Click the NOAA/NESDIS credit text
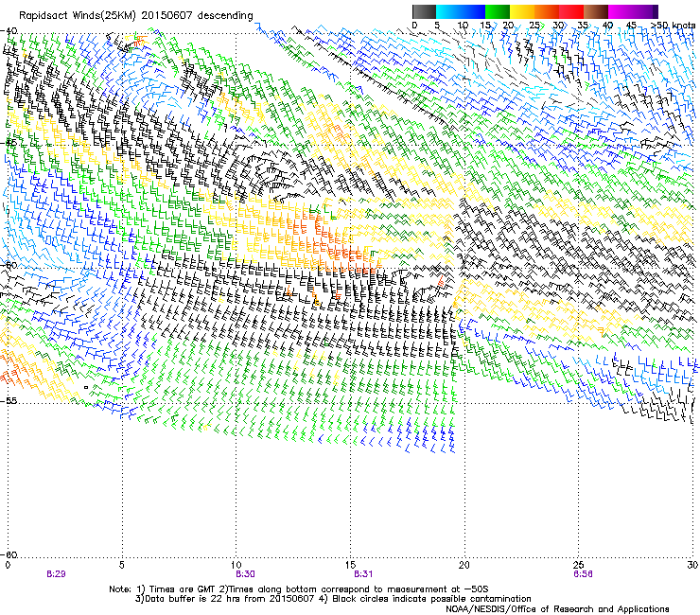Viewport: 700px width, 615px height. (x=557, y=608)
